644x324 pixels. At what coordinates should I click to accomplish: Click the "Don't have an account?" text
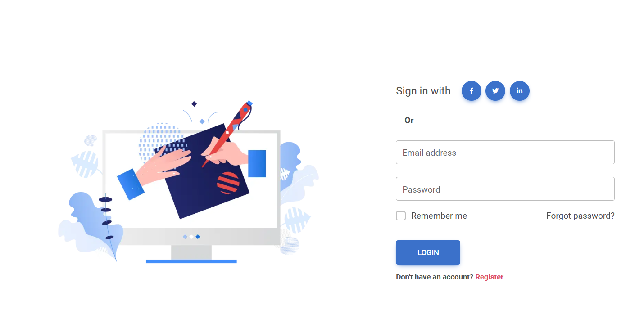(x=435, y=277)
